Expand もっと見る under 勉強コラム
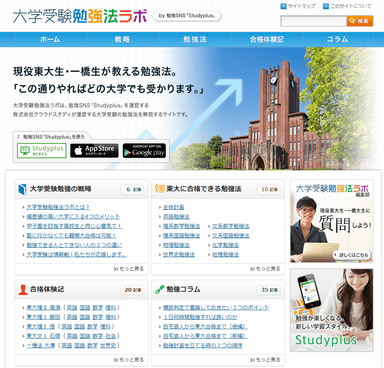 [x=265, y=360]
